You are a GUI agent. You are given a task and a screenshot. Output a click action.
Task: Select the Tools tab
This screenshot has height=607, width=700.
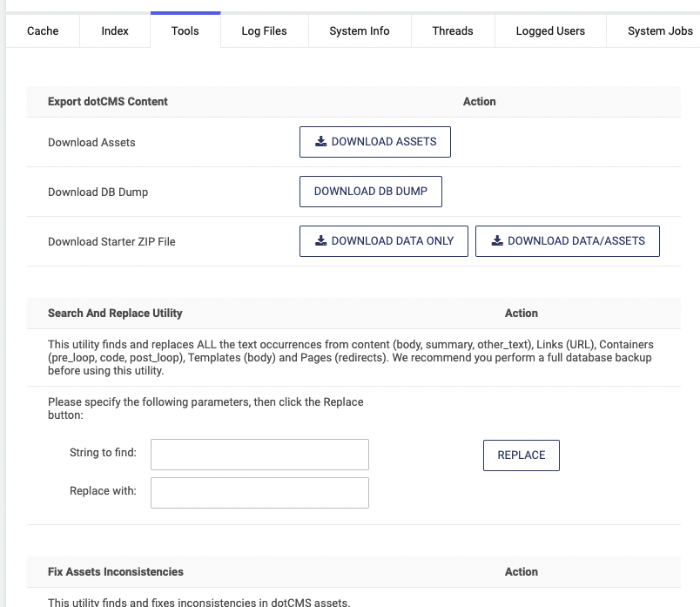pos(185,30)
